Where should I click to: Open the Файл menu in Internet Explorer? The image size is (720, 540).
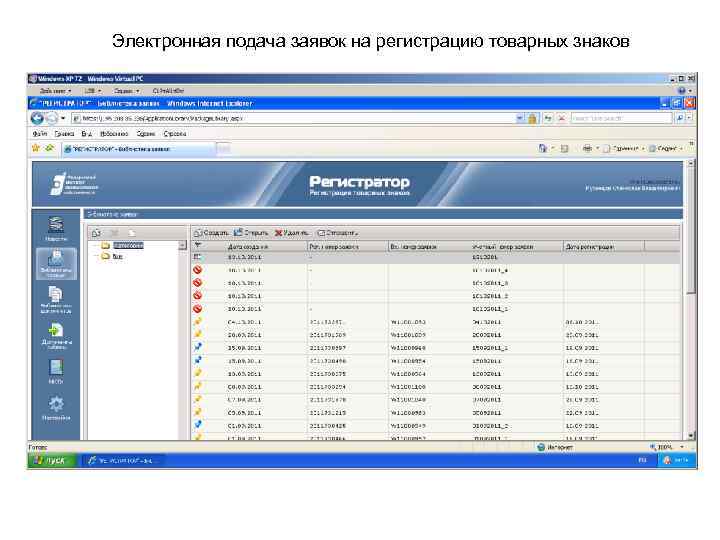coord(40,134)
